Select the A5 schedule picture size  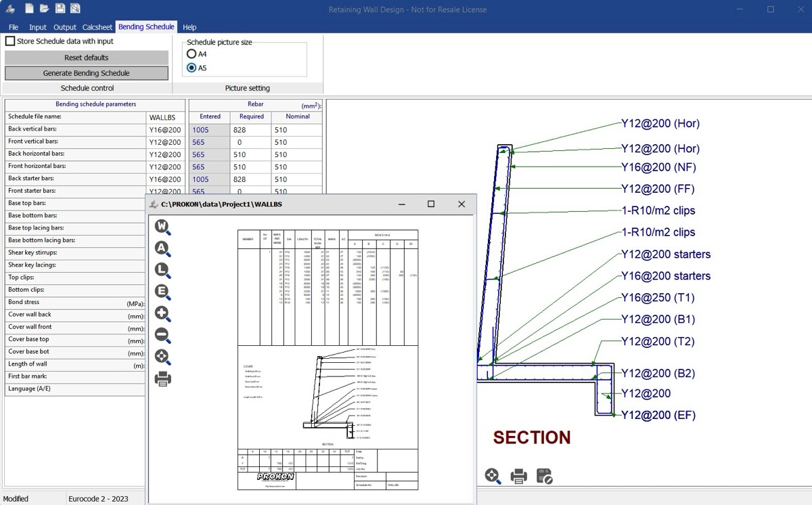pyautogui.click(x=191, y=68)
